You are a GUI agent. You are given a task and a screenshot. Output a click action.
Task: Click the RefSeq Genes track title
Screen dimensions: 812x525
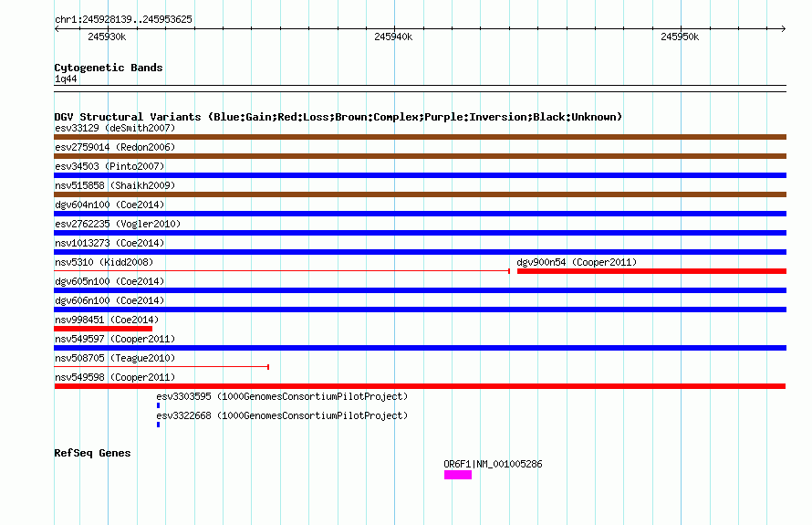(92, 453)
